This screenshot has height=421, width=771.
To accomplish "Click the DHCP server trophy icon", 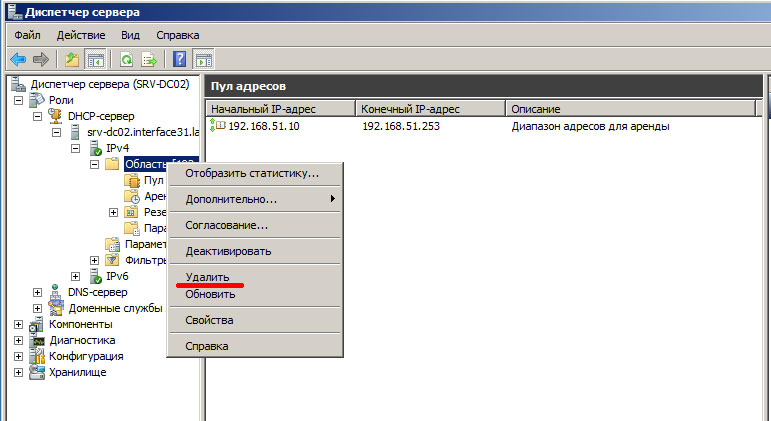I will pyautogui.click(x=55, y=116).
